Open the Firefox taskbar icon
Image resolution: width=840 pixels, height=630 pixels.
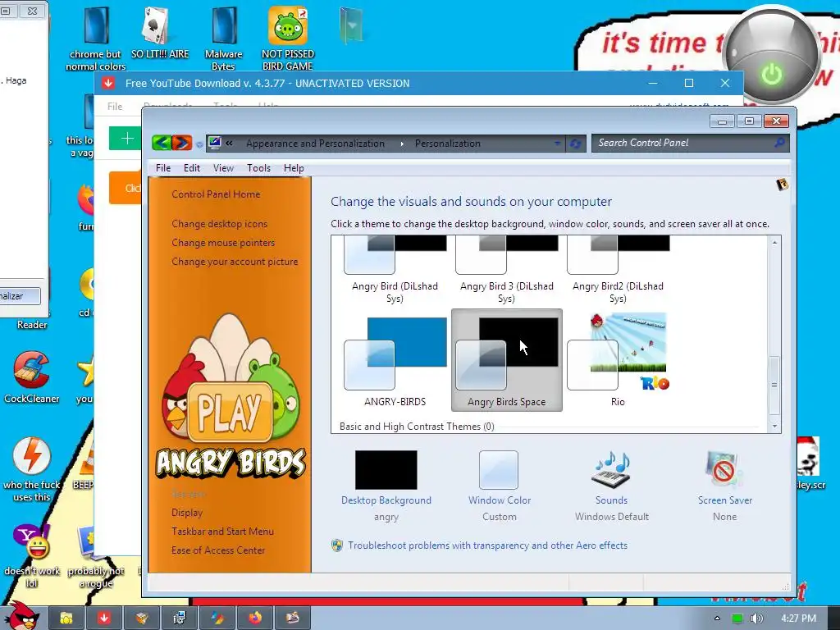pos(255,619)
